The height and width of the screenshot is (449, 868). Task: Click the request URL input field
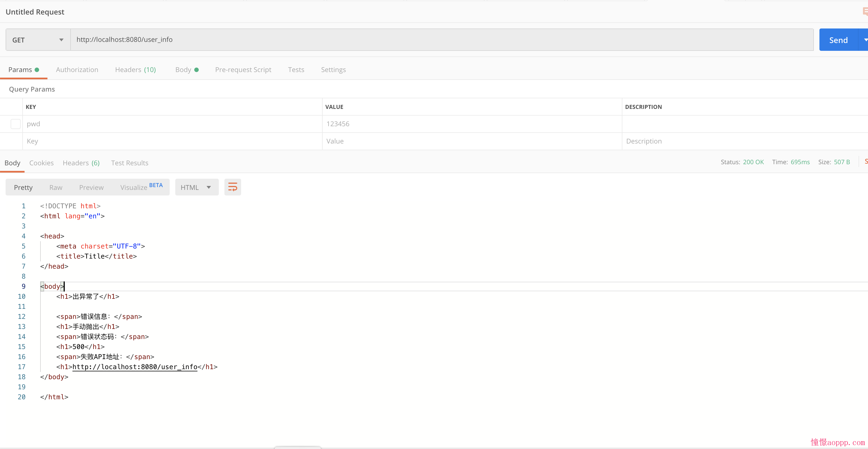pyautogui.click(x=442, y=40)
